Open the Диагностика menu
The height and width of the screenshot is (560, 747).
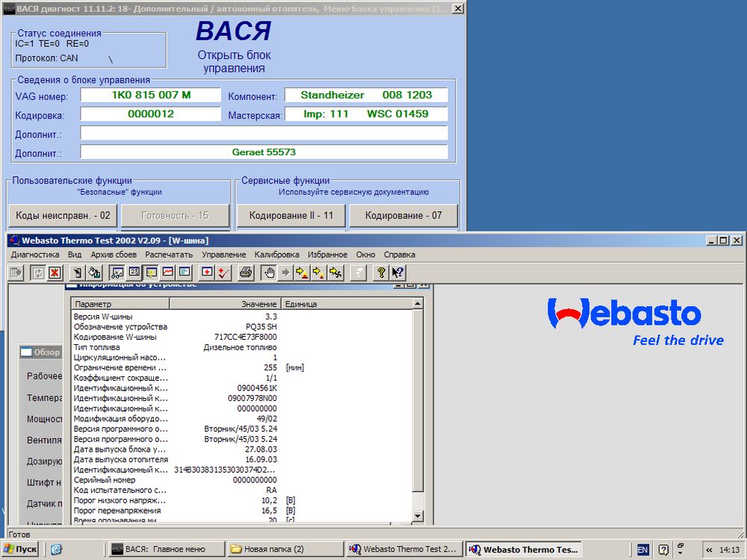point(35,255)
